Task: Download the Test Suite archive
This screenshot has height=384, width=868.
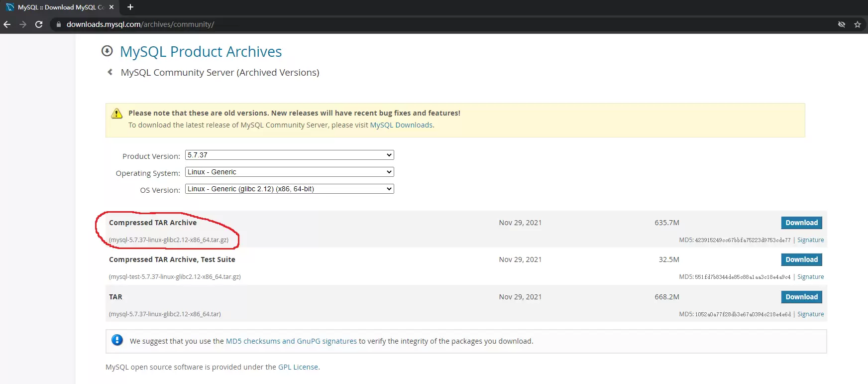Action: click(x=801, y=259)
